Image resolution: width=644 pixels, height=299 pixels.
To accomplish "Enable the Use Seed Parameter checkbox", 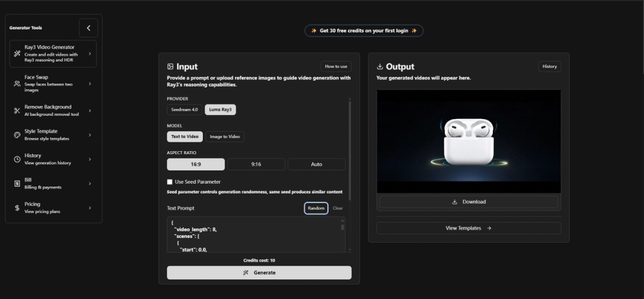I will point(169,182).
